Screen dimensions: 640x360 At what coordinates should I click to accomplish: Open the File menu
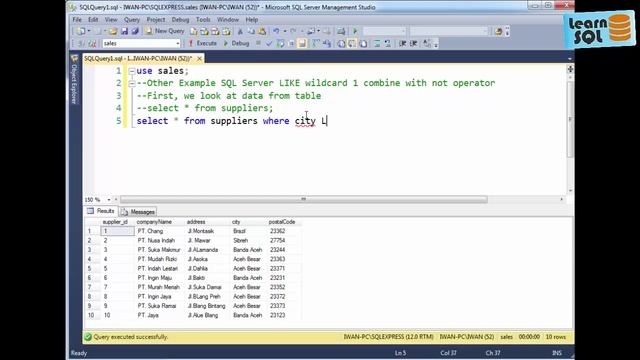77,20
